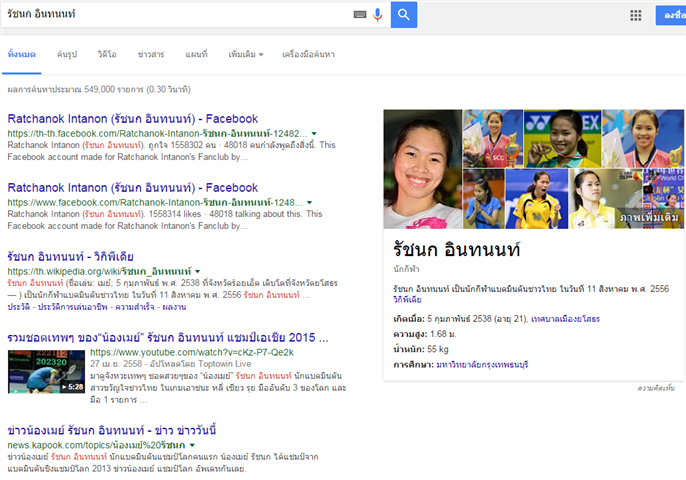Click knowledge panel heading รัชนก อินทนนท์
686x480 pixels.
click(x=456, y=249)
